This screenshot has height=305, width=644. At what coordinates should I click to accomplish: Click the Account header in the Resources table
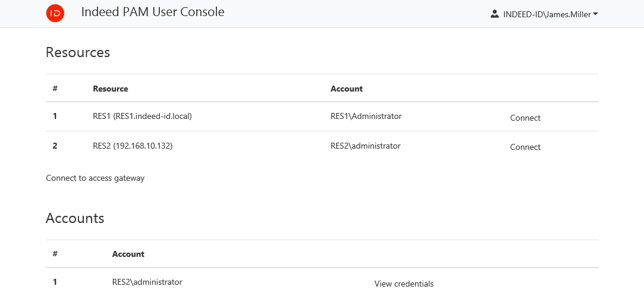346,89
